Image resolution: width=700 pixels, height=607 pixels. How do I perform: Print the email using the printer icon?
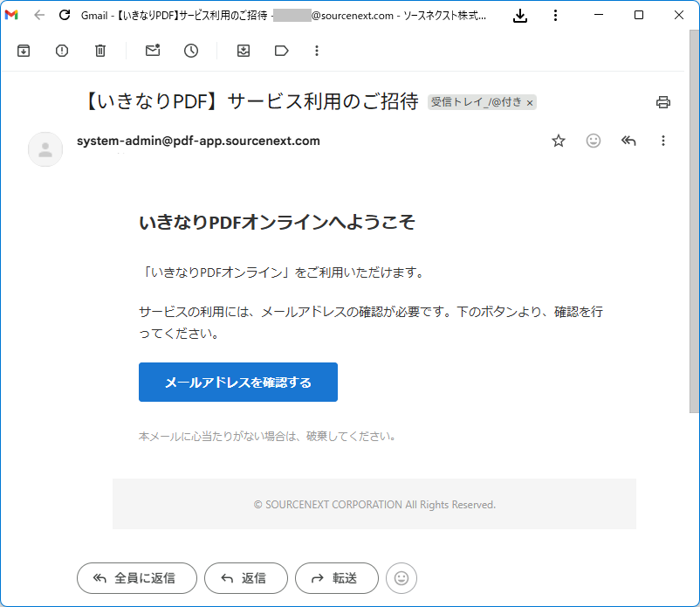pyautogui.click(x=663, y=102)
